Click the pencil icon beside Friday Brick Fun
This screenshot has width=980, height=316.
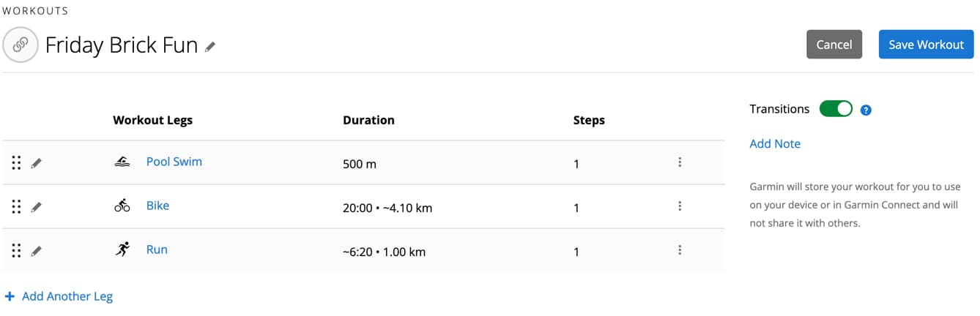[x=210, y=46]
